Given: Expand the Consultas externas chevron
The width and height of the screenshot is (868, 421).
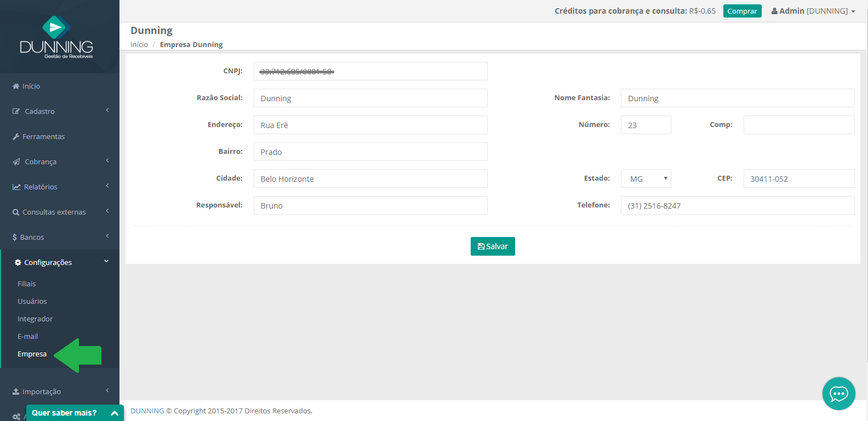Looking at the screenshot, I should point(107,211).
